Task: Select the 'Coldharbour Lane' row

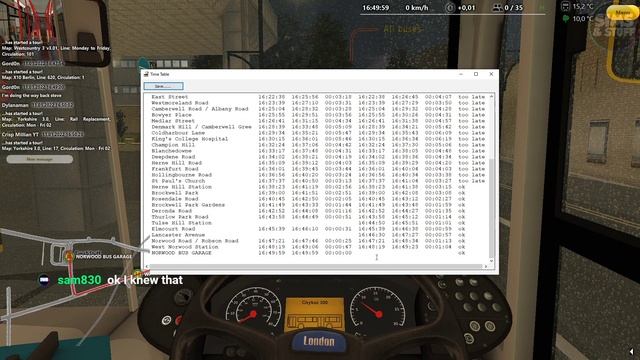Action: click(318, 133)
